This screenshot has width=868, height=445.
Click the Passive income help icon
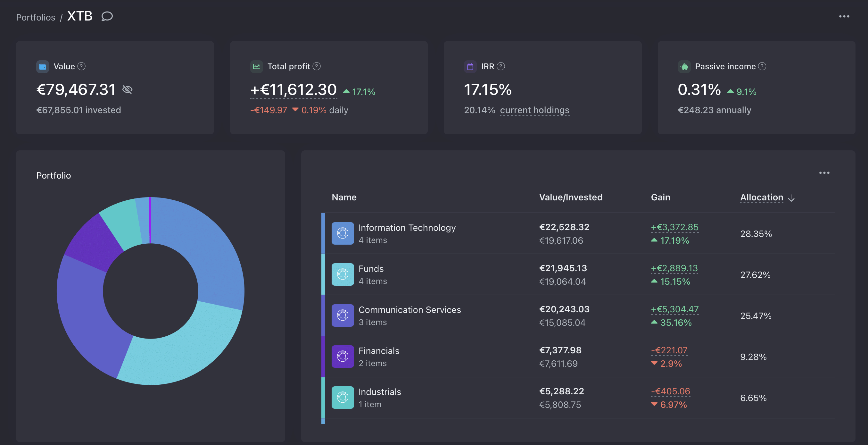(762, 66)
